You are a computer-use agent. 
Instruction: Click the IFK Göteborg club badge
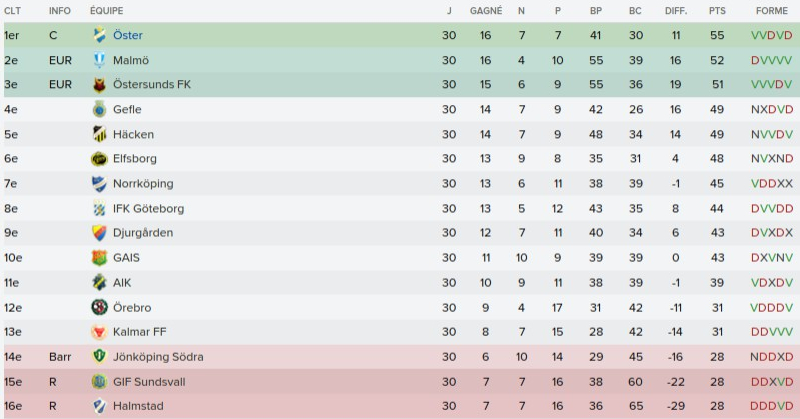[99, 208]
